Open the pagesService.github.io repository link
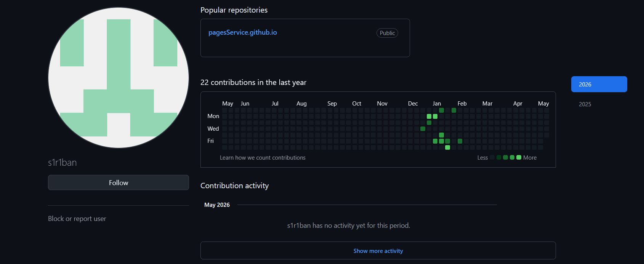The width and height of the screenshot is (644, 264). (x=242, y=32)
